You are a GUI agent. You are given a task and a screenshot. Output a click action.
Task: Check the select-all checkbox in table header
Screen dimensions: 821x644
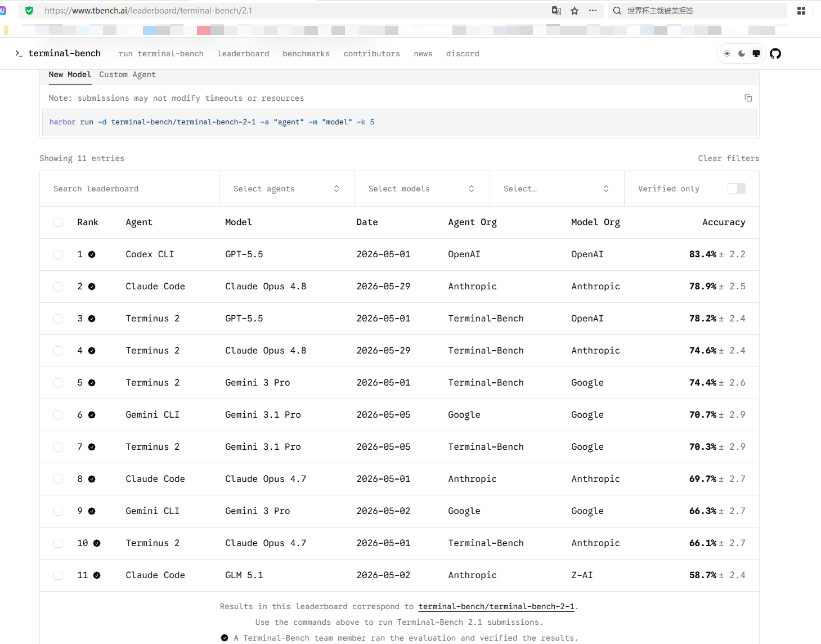[58, 222]
